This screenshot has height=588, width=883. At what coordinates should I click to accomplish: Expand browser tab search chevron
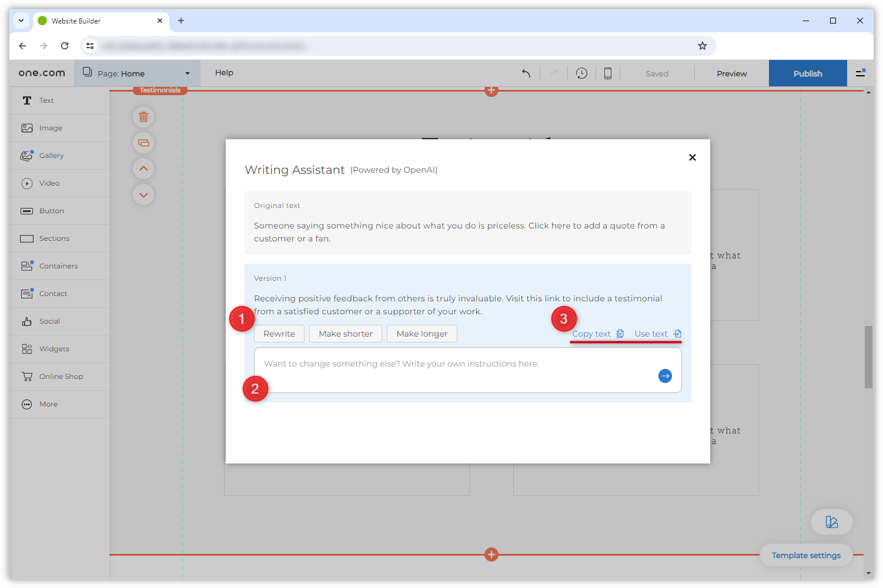[x=21, y=21]
